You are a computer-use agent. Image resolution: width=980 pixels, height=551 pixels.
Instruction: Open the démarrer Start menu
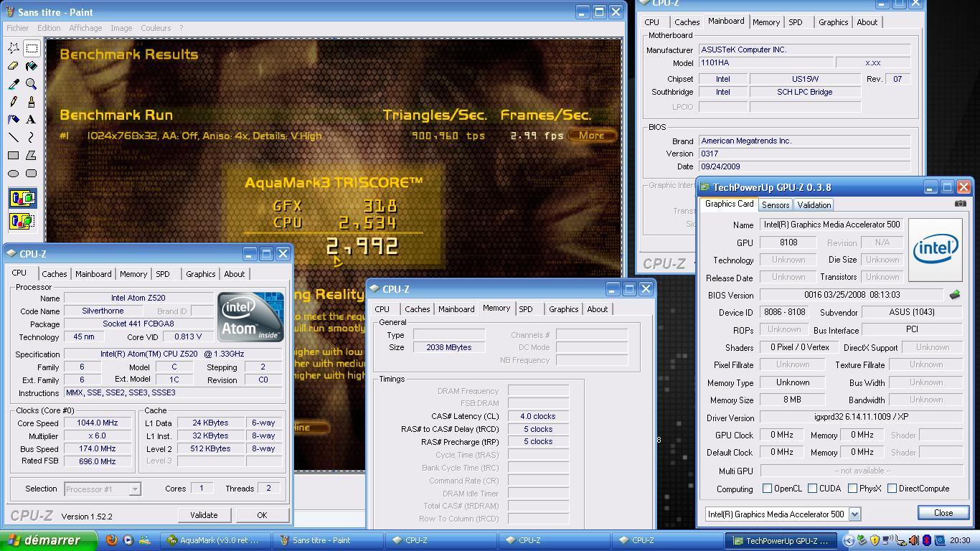[47, 540]
